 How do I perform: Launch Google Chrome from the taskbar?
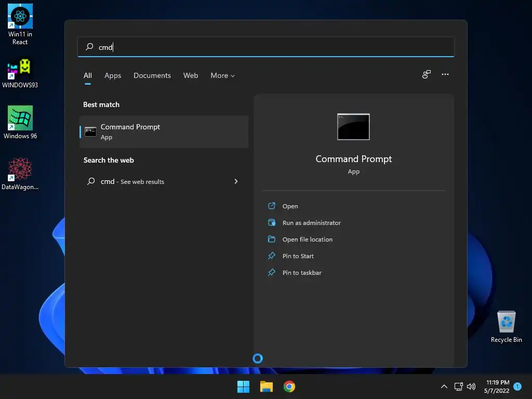tap(289, 387)
